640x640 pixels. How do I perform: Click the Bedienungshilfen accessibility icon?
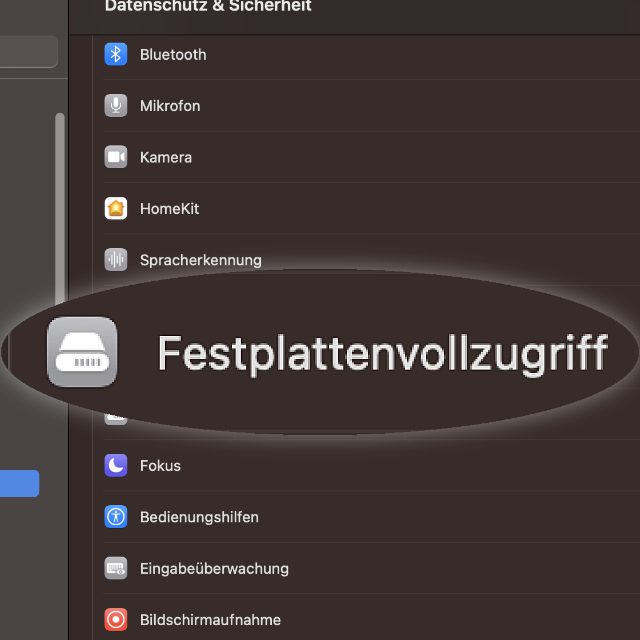coord(116,517)
